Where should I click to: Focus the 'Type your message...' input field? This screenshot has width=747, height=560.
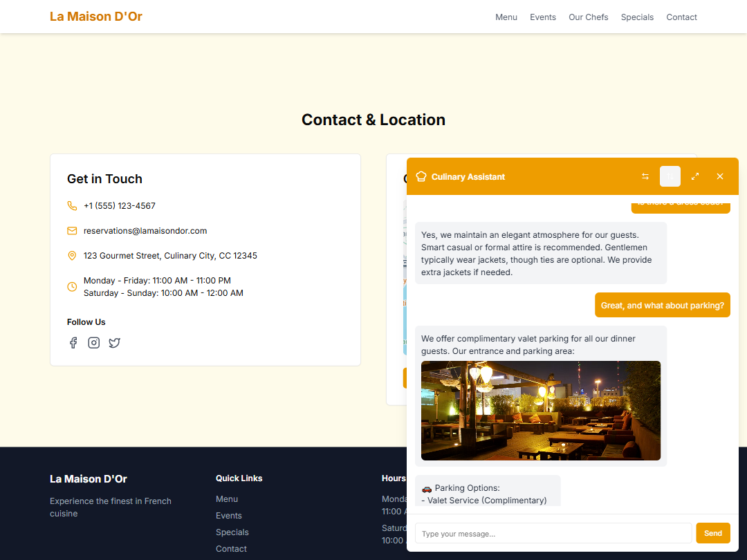coord(553,533)
